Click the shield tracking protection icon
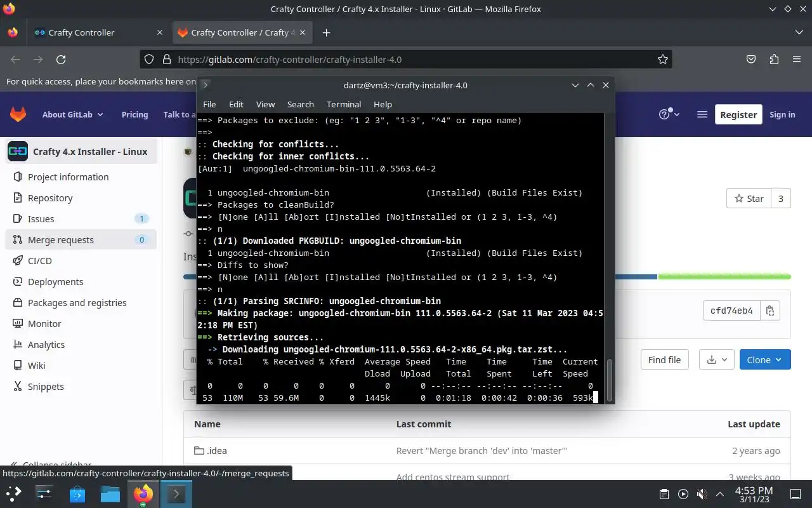The image size is (812, 508). 149,59
